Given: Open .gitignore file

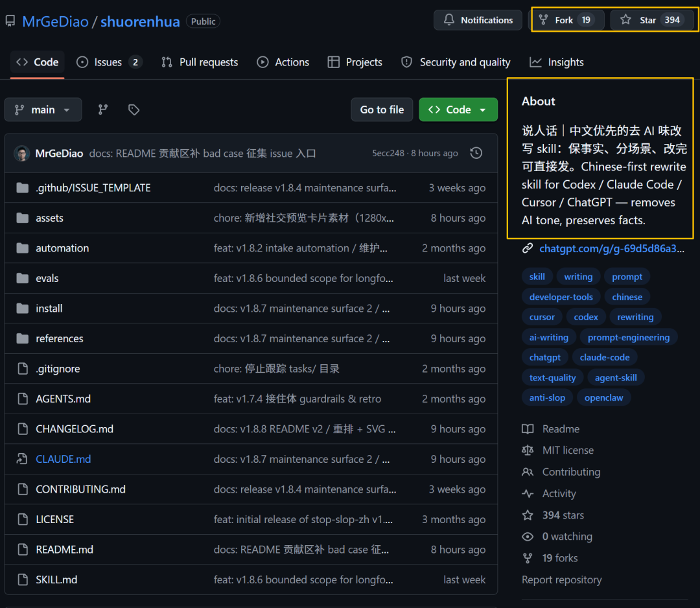Looking at the screenshot, I should tap(58, 369).
